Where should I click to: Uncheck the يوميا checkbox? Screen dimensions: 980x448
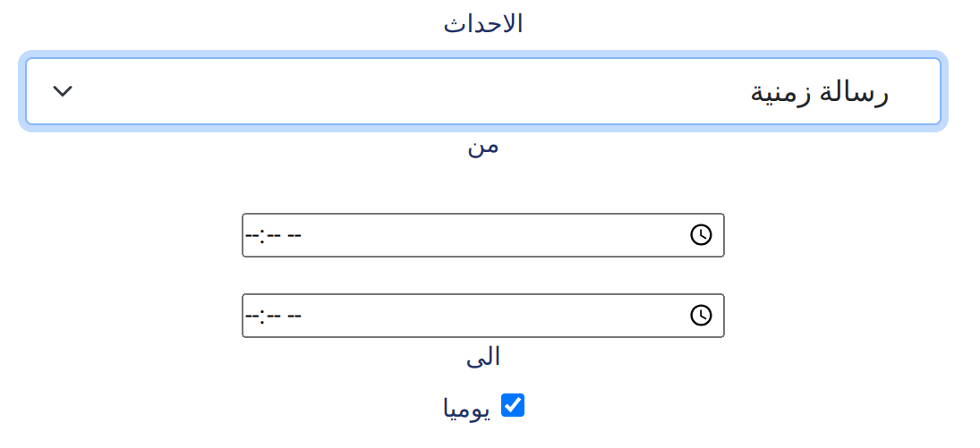[513, 405]
